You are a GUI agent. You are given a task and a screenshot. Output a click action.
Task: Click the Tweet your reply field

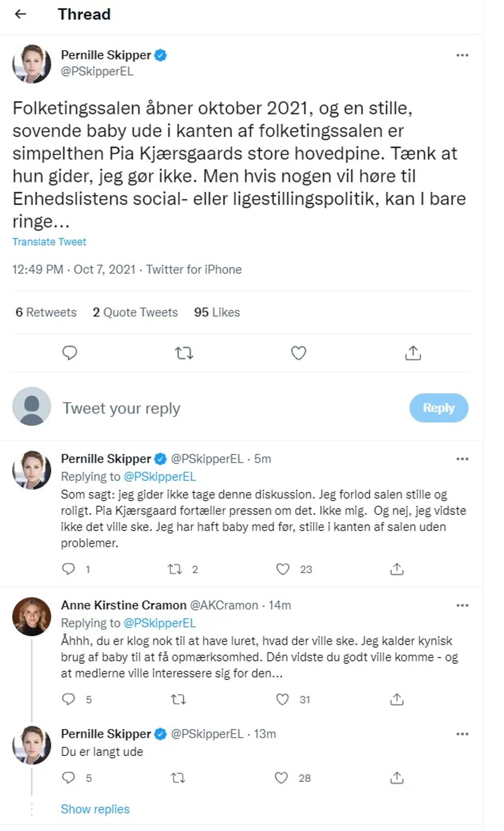[121, 407]
